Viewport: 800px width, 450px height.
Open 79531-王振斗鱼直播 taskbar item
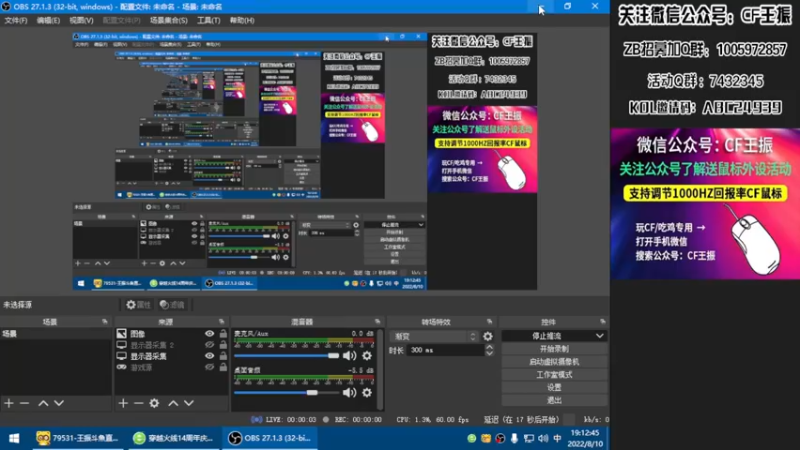click(77, 438)
